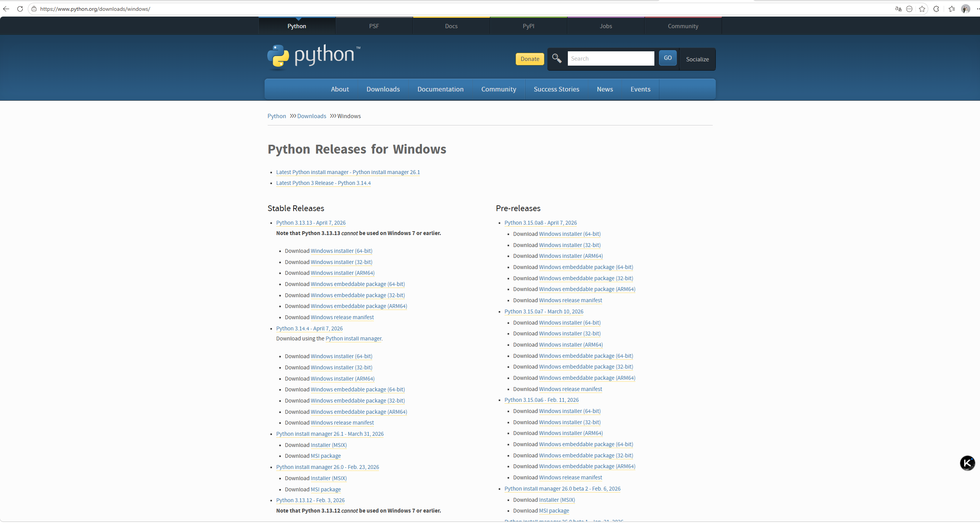Open the Docs top tab
Screen dimensions: 980x523
(451, 26)
